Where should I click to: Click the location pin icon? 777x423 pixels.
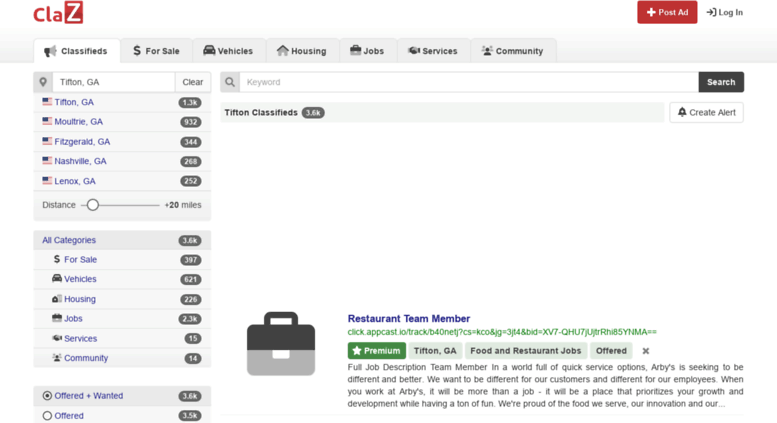43,82
